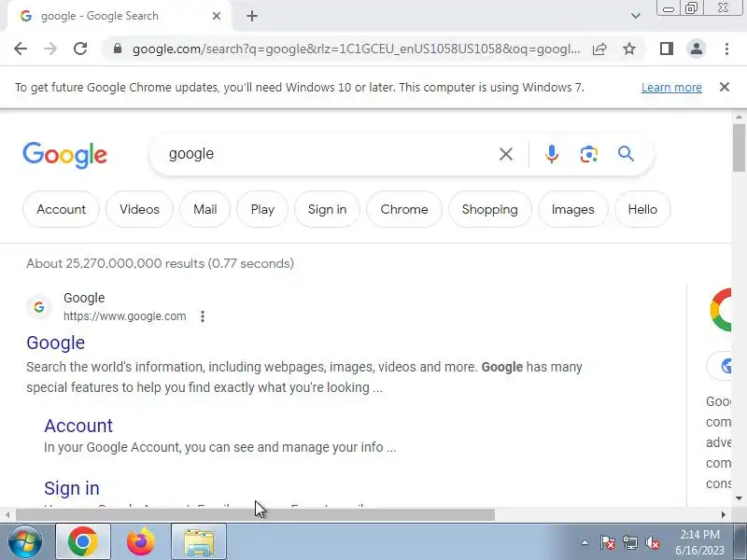747x560 pixels.
Task: Follow the Learn more link
Action: (x=671, y=88)
